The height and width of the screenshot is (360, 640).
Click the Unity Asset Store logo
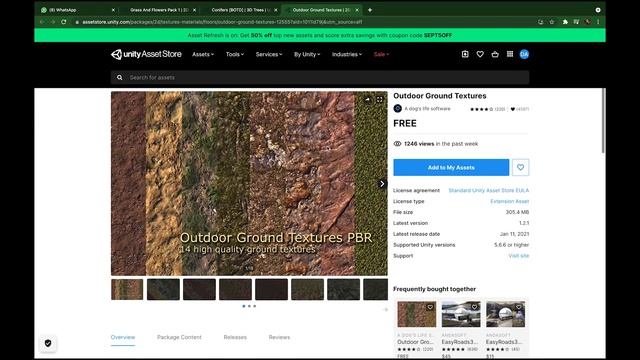click(x=146, y=54)
